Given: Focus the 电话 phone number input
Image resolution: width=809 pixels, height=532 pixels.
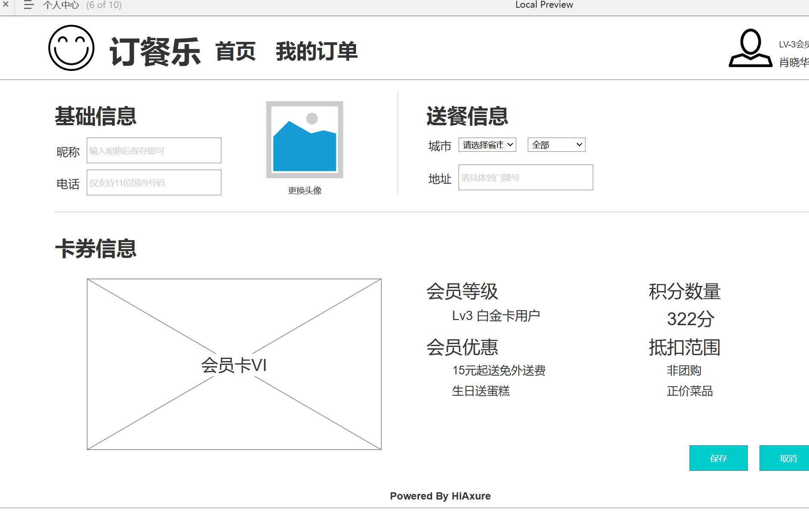Looking at the screenshot, I should point(154,182).
